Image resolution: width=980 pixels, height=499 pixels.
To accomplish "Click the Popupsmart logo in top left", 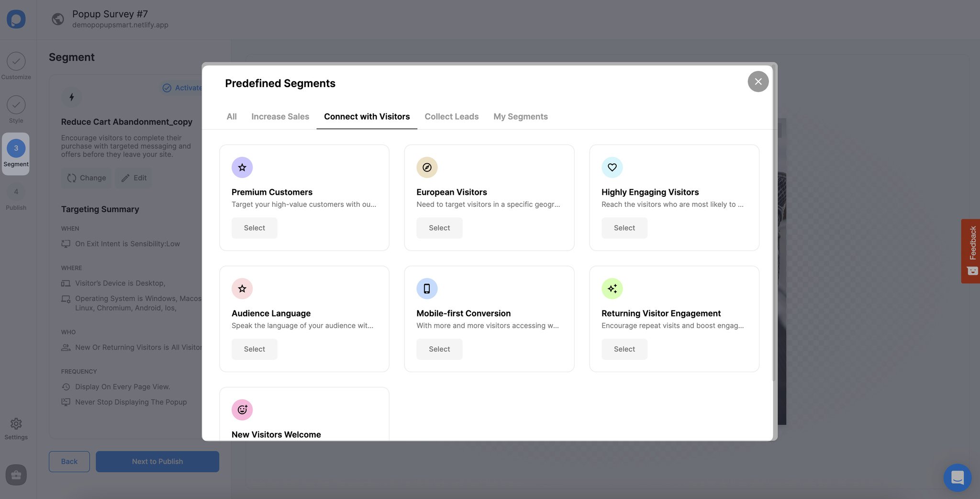I will pos(16,19).
